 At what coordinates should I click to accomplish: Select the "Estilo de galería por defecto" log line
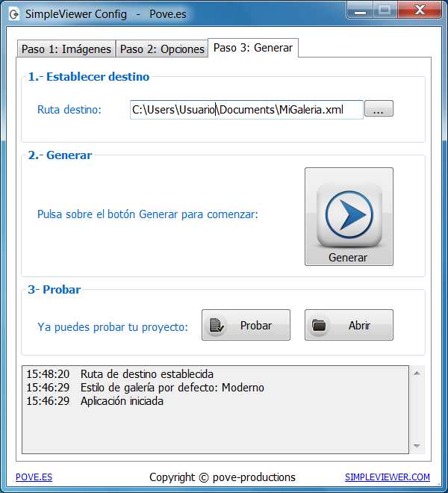point(172,388)
